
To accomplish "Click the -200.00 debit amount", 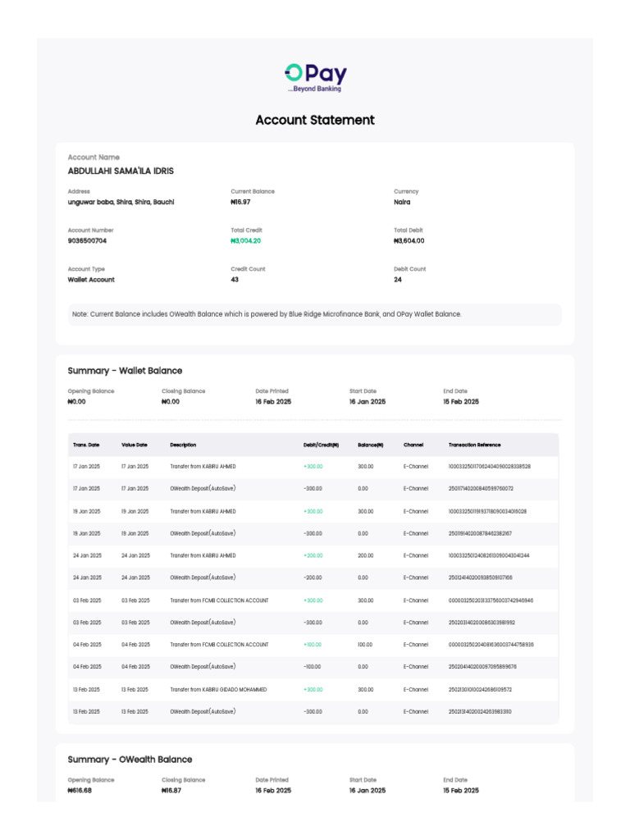I will [x=313, y=577].
